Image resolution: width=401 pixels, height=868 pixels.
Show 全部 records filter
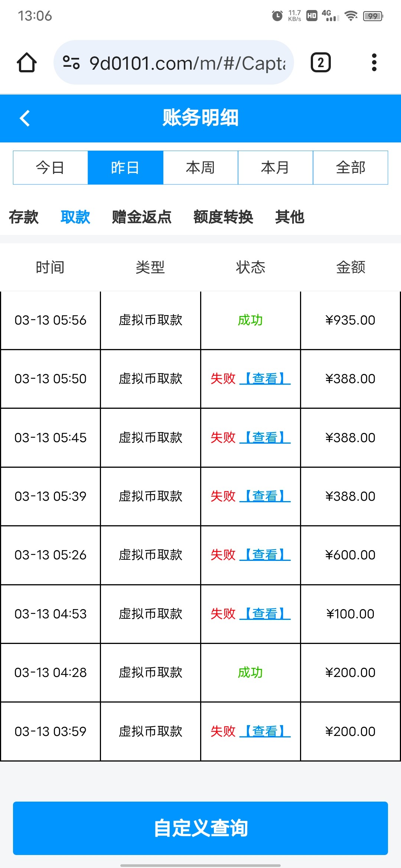[x=351, y=168]
